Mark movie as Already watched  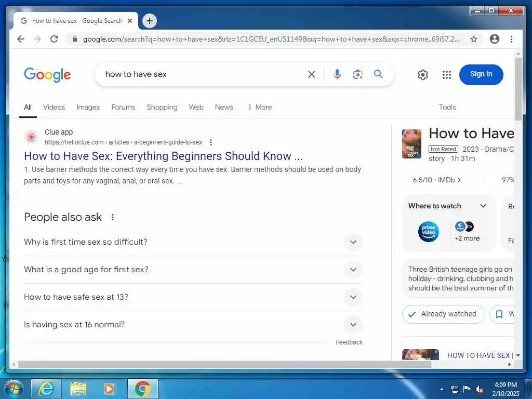coord(444,314)
